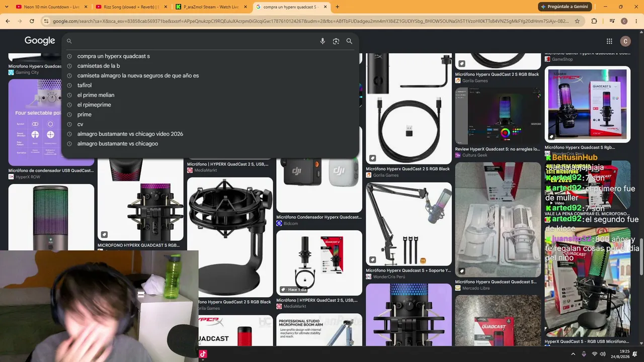Open the Chrome profile button in toolbar

pos(624,21)
